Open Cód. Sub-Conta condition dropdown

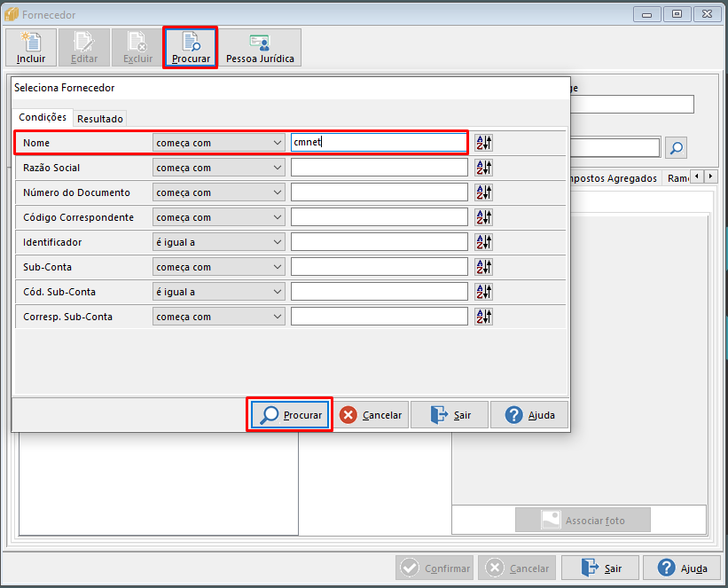click(x=219, y=292)
